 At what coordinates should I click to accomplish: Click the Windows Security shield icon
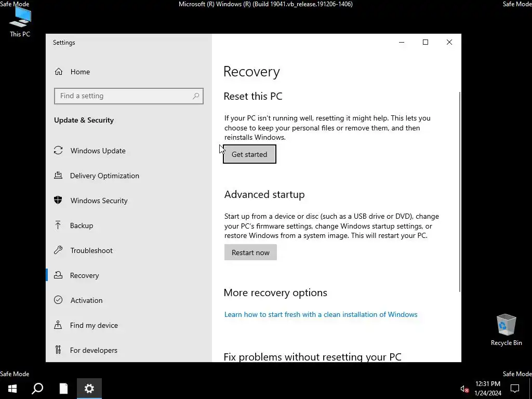tap(58, 200)
